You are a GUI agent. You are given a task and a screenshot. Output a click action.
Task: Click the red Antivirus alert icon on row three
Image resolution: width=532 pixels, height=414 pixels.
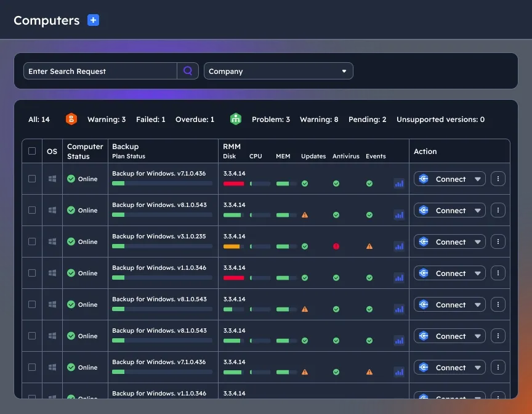click(x=336, y=246)
